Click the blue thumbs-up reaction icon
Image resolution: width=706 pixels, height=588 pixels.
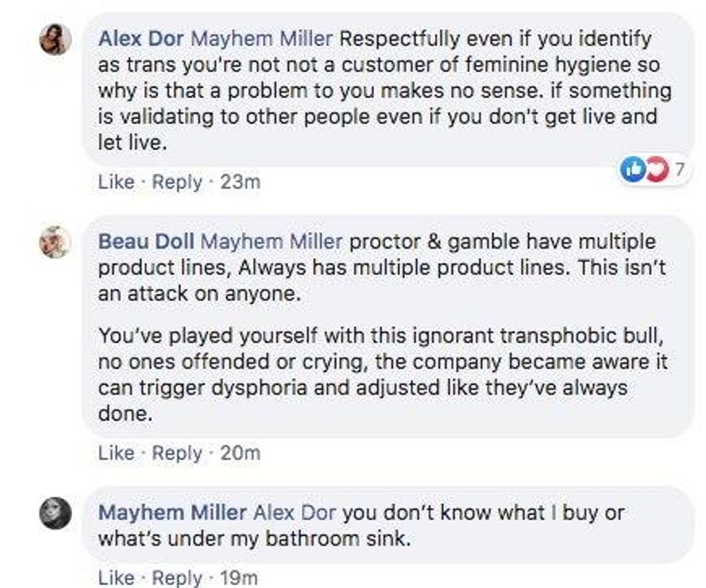pos(633,170)
